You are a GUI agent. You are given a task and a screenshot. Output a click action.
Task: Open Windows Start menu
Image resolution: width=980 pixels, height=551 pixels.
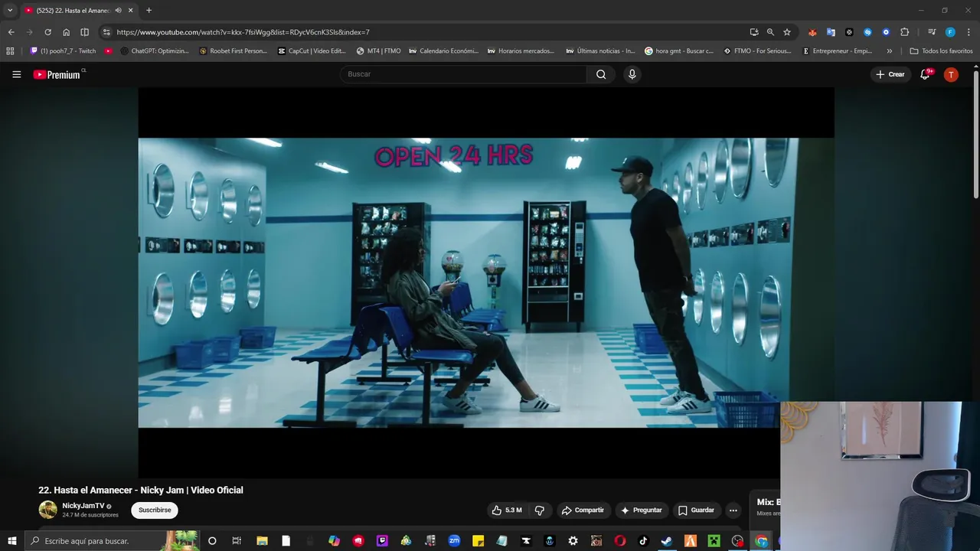[11, 541]
